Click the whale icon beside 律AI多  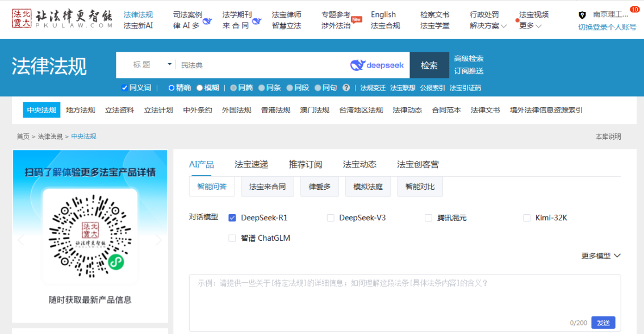(x=207, y=22)
